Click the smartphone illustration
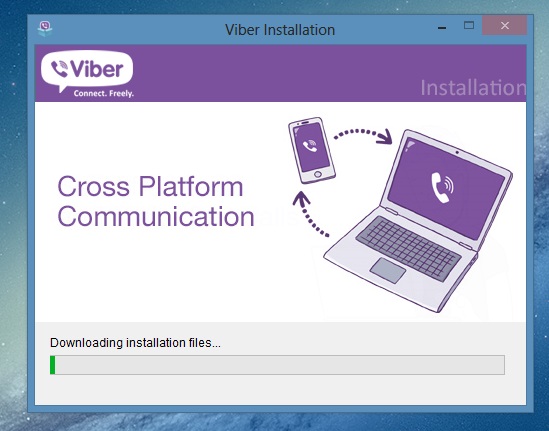Screen dimensions: 549x431 312,150
